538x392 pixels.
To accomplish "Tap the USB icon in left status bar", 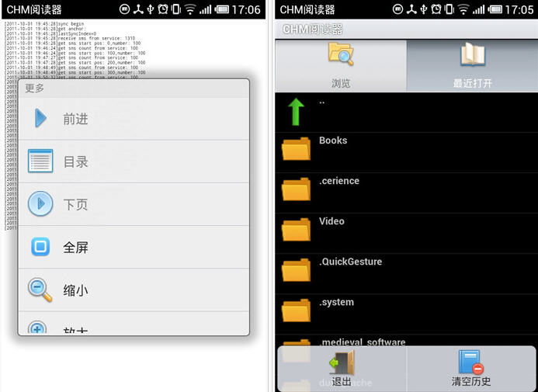I will [151, 9].
